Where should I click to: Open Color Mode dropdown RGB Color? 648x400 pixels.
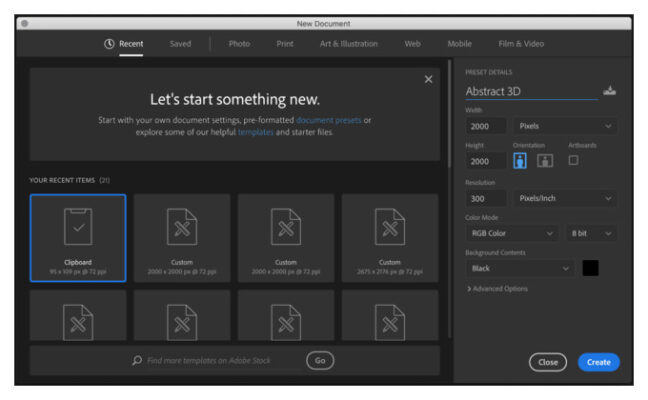[512, 233]
